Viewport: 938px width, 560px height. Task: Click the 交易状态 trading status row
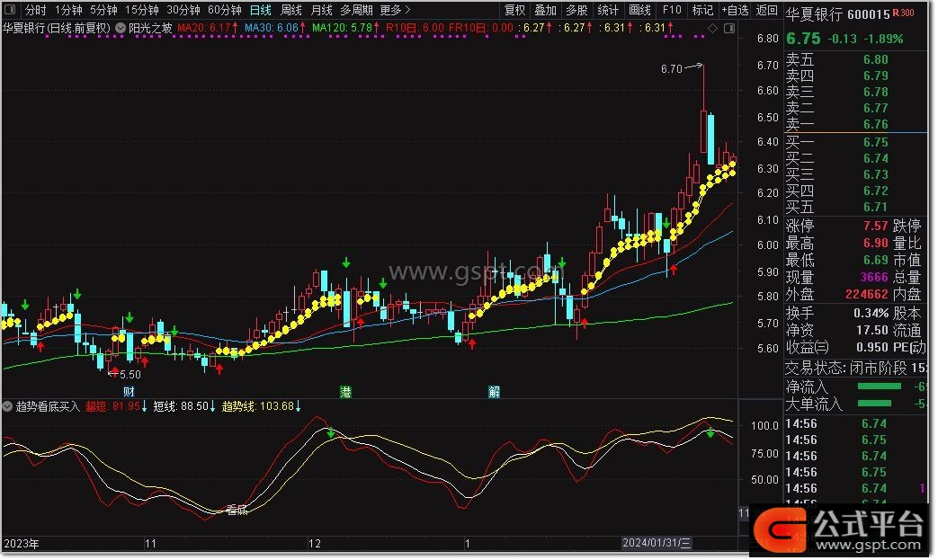856,369
